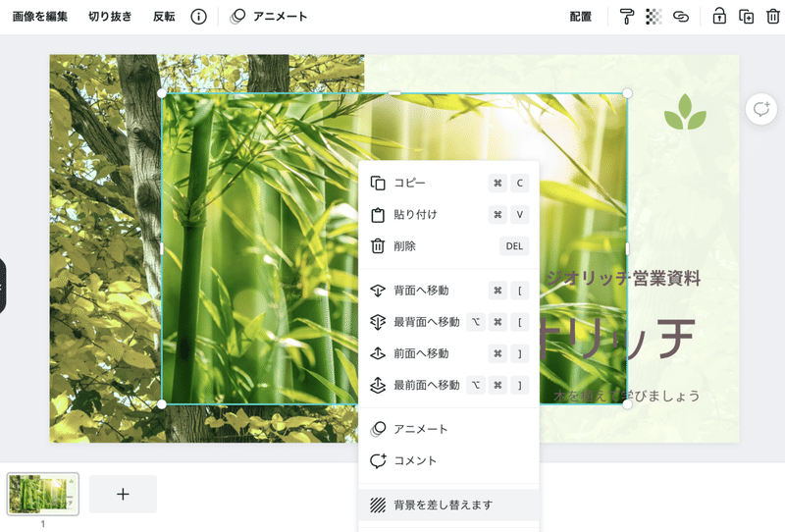
Task: Click the trash icon in top toolbar
Action: (773, 17)
